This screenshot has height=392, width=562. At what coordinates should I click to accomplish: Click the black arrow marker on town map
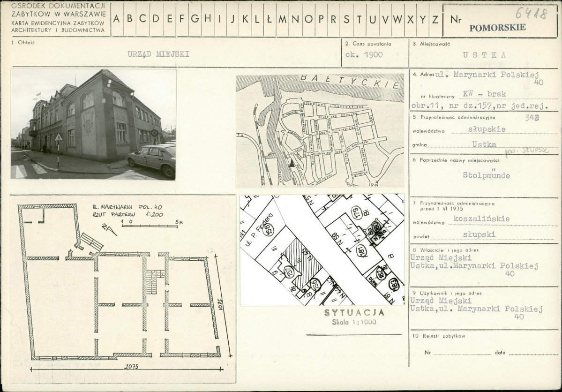(x=292, y=164)
